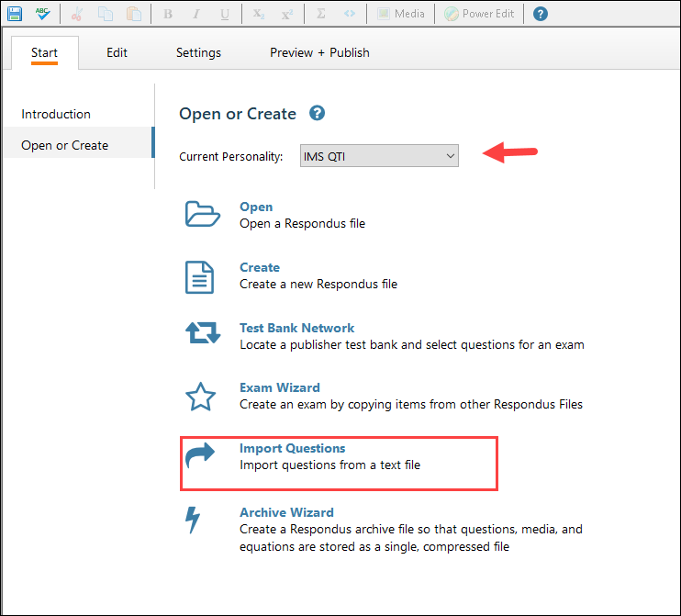Image resolution: width=681 pixels, height=616 pixels.
Task: Run the ABC spell check tool
Action: [42, 14]
